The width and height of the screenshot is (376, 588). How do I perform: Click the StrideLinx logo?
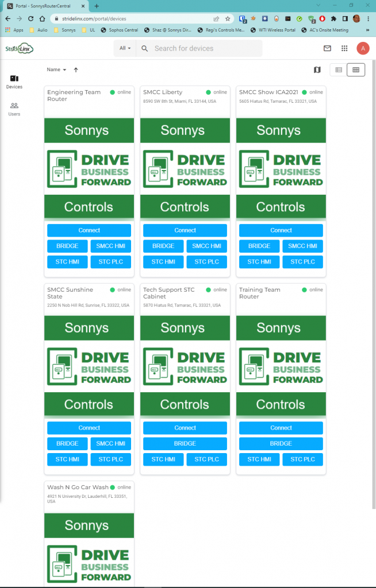19,49
